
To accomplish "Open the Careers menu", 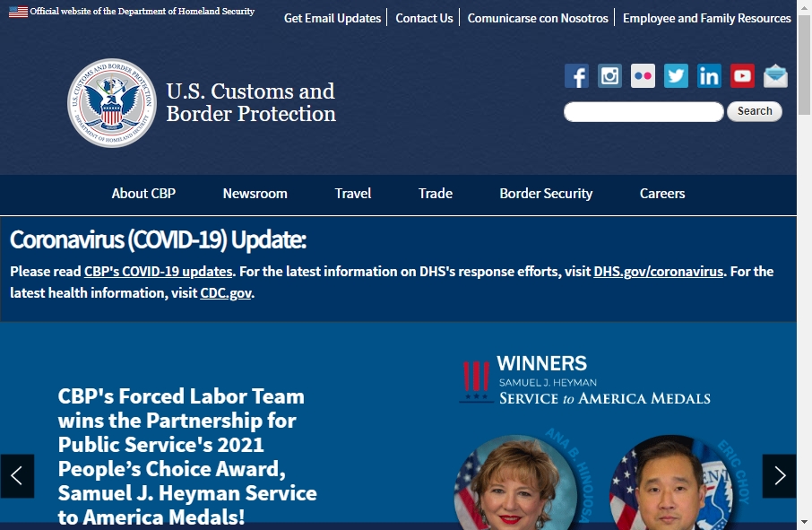I will point(661,194).
